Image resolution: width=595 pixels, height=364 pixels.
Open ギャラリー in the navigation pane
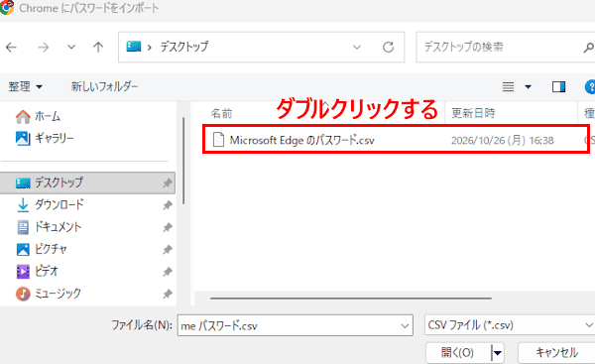45,138
